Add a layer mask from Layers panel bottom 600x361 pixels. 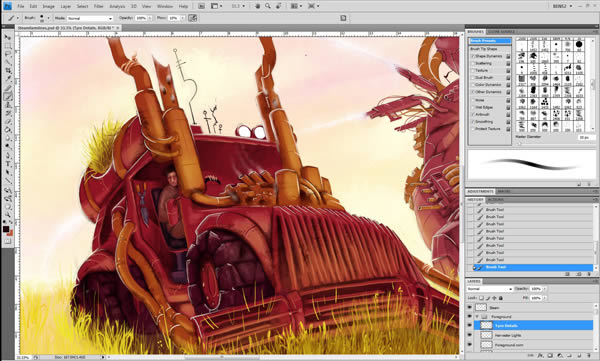pos(550,356)
